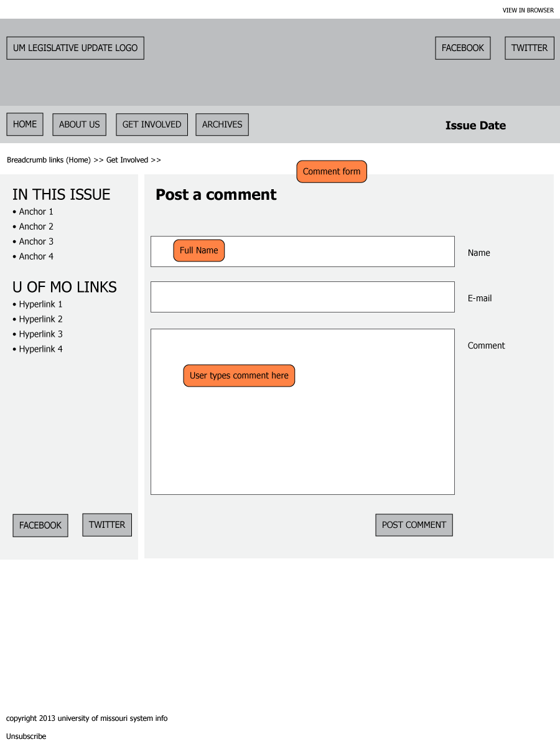Click inside the Comment text area

pos(302,436)
